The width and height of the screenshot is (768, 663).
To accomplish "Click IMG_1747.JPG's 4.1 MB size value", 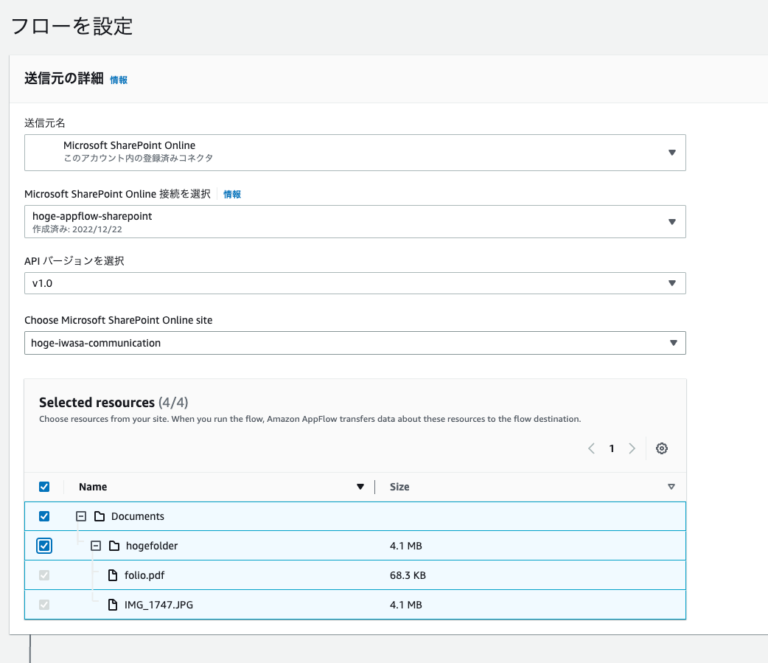I will coord(406,605).
